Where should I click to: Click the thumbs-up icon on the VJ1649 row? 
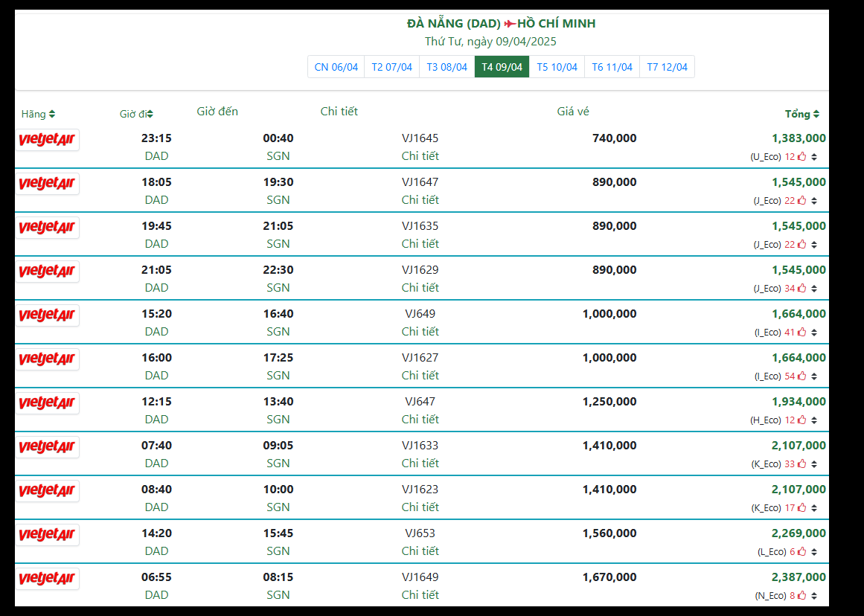pyautogui.click(x=801, y=596)
